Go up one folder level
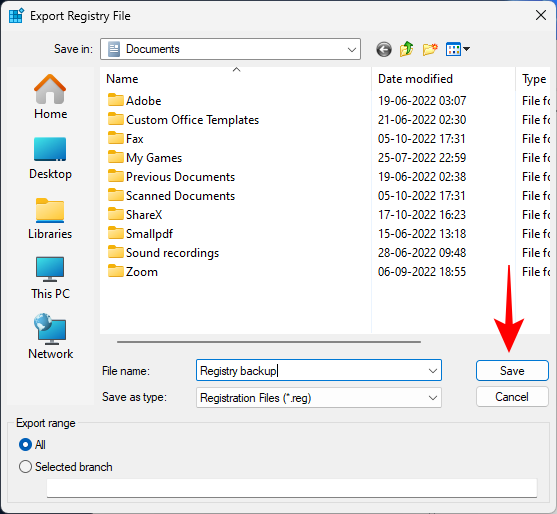Viewport: 557px width, 514px height. (x=406, y=49)
